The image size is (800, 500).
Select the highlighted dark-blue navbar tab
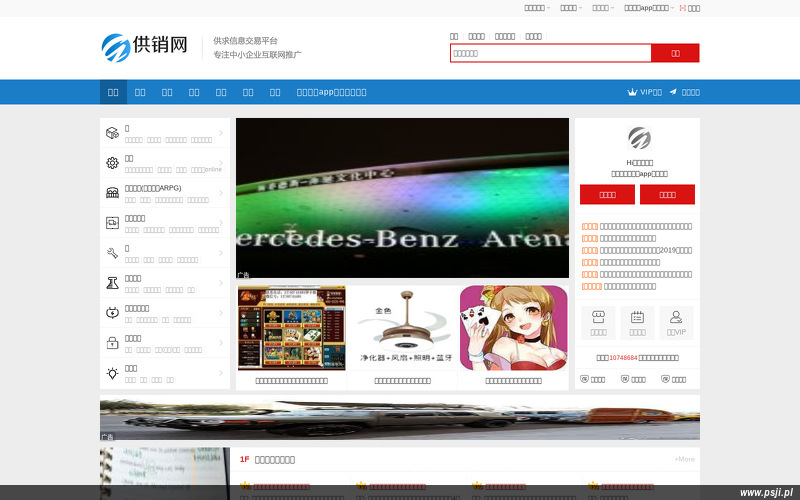tap(113, 92)
